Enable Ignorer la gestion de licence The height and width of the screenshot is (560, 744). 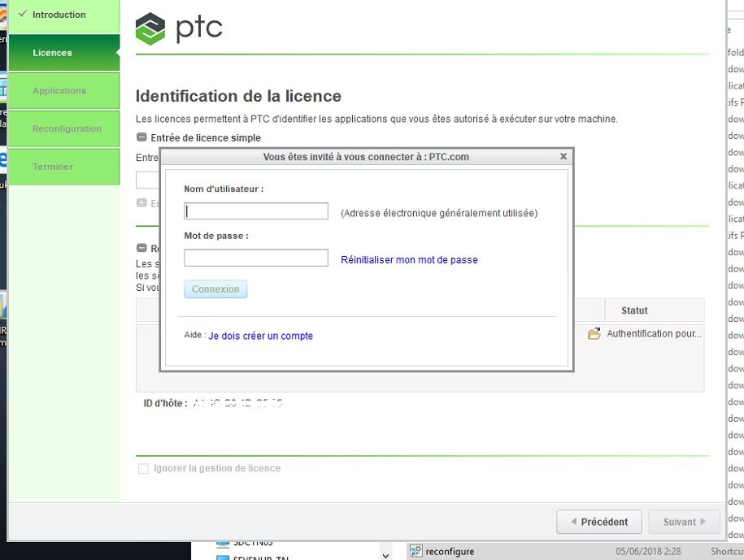pyautogui.click(x=144, y=468)
